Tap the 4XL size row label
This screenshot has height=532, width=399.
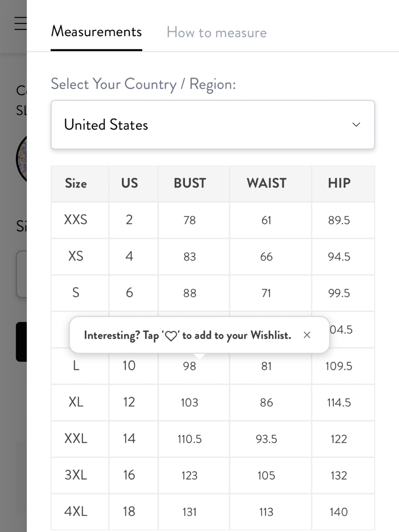[x=76, y=511]
